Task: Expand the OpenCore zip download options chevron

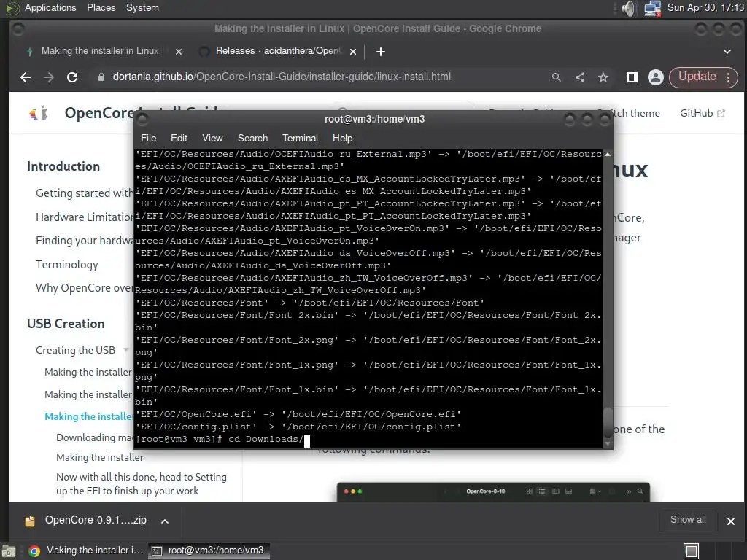Action: (165, 521)
